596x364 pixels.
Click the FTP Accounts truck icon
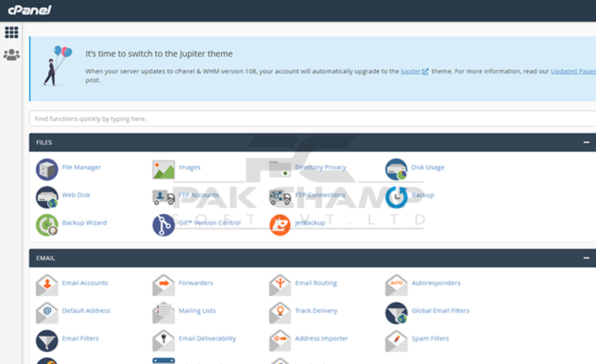coord(163,197)
